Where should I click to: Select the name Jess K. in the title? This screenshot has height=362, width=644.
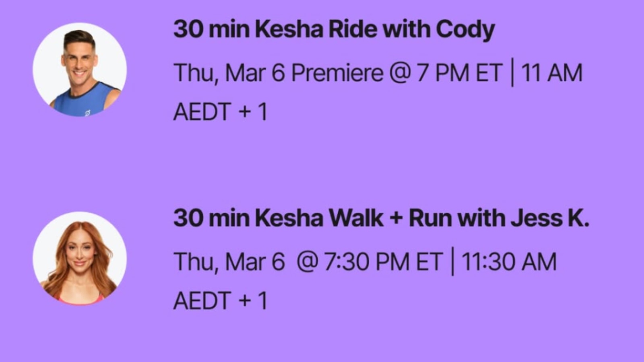click(x=550, y=218)
